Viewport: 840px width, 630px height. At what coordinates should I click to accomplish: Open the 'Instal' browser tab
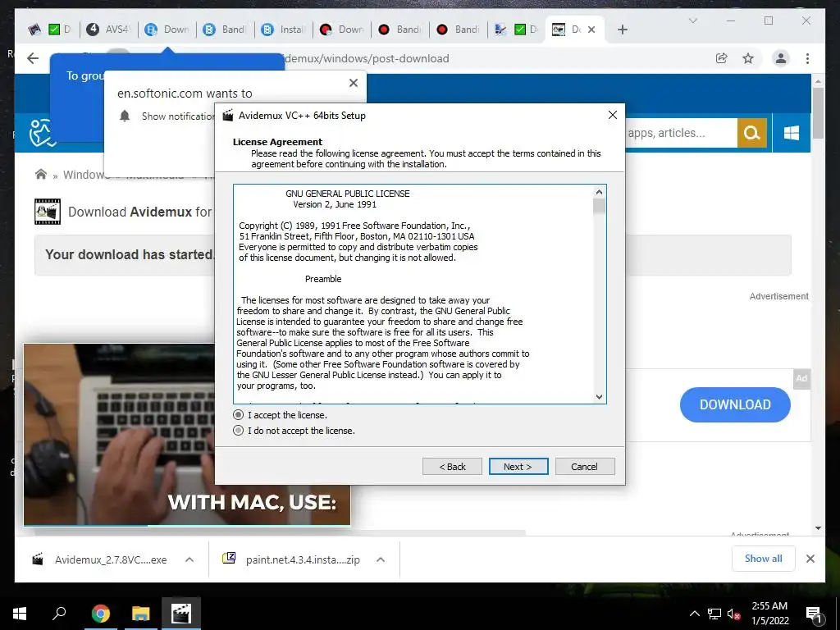click(284, 29)
